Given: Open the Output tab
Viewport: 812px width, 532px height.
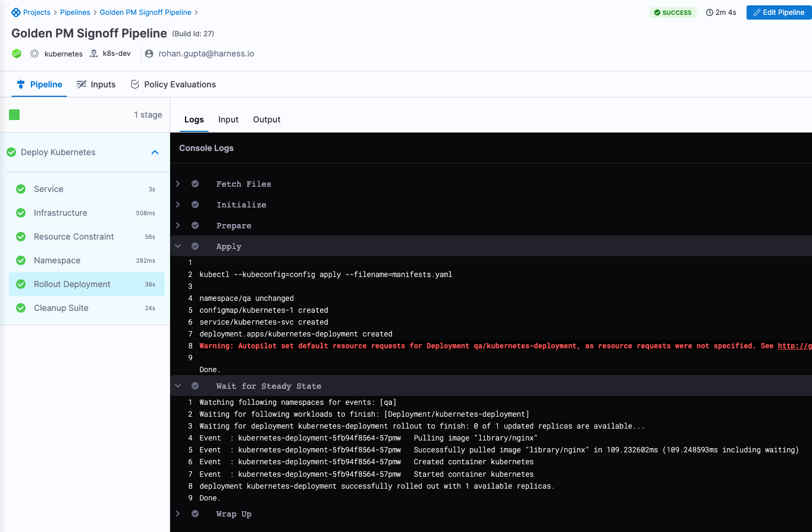Looking at the screenshot, I should [267, 119].
